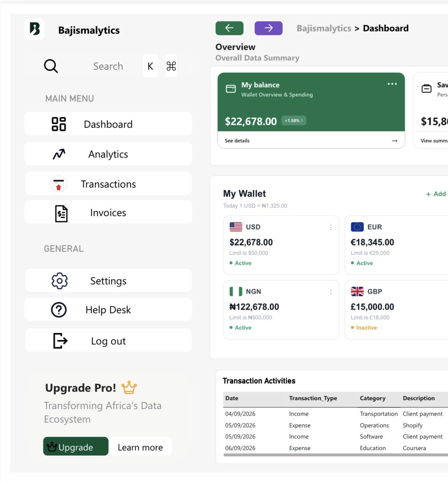This screenshot has height=482, width=448.
Task: Open Settings in General section
Action: [x=108, y=281]
